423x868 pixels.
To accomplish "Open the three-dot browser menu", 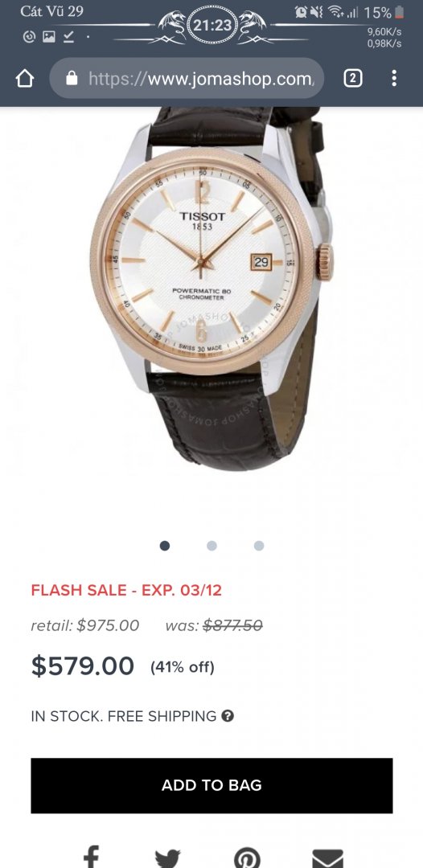I will coord(394,78).
